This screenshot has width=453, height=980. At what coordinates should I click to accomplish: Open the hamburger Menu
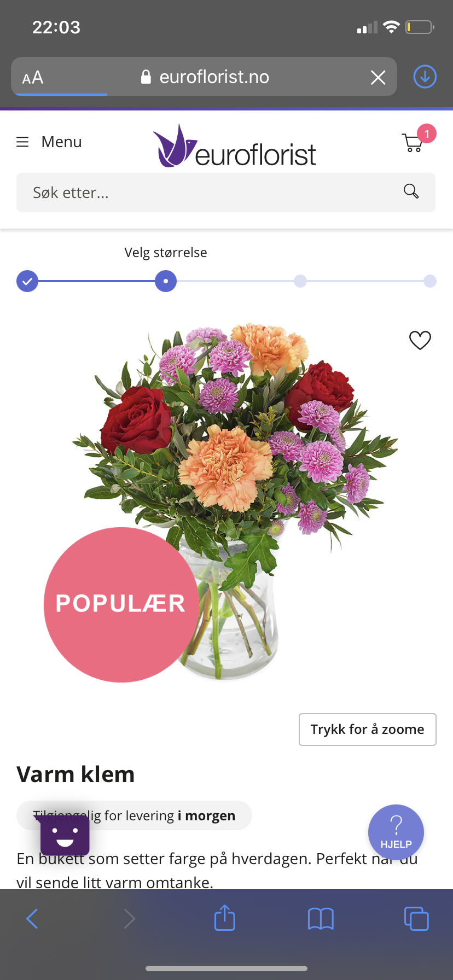point(49,142)
